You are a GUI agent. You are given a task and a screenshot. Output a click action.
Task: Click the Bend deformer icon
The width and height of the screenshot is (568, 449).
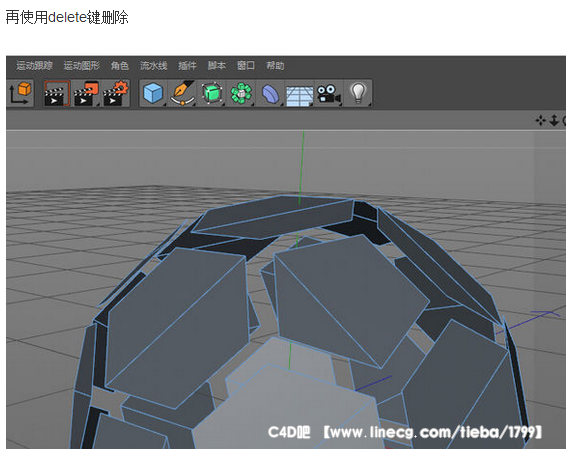(270, 93)
